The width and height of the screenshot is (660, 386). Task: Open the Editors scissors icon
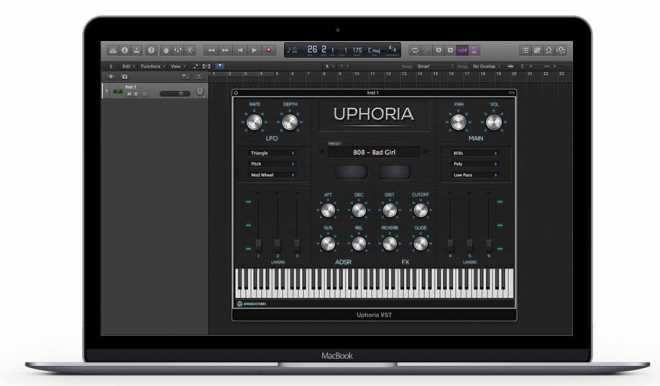tap(190, 51)
